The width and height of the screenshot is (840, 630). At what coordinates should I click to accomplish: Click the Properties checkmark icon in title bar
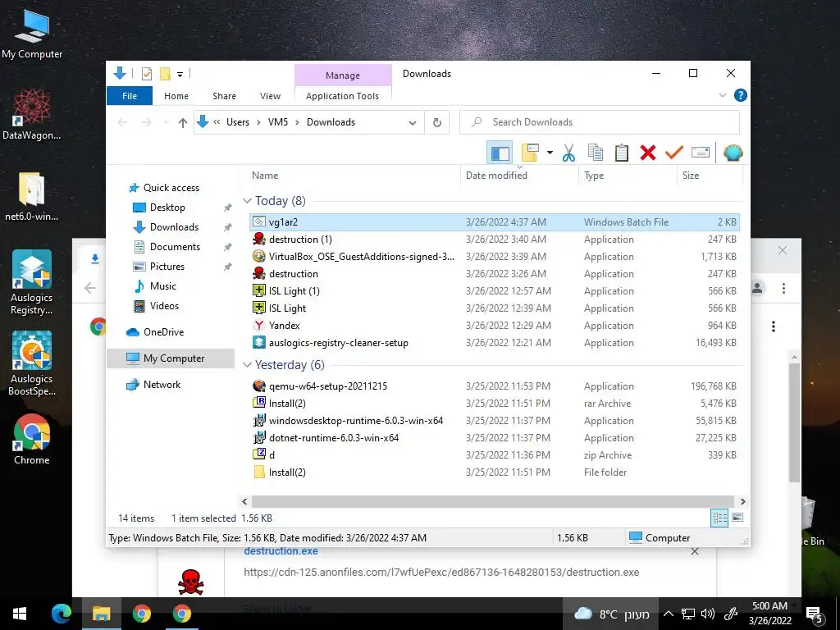[146, 74]
